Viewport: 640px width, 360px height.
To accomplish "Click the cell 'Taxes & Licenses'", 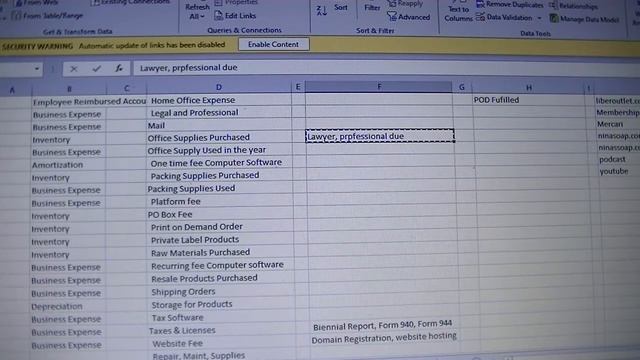I will click(182, 331).
